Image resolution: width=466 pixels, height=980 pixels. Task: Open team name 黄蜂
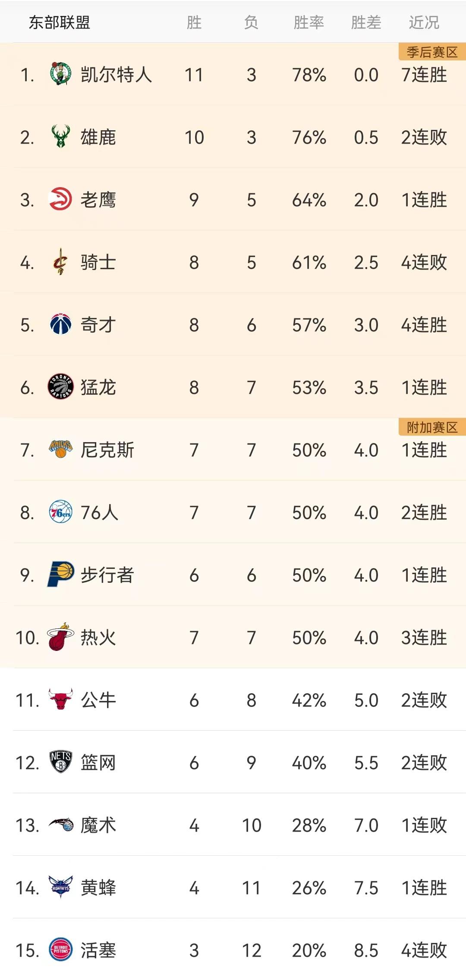pos(98,888)
